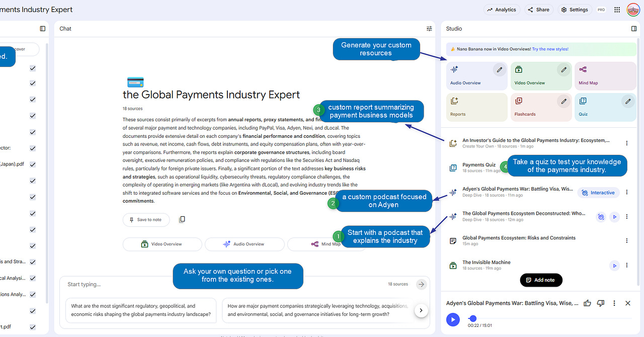The image size is (644, 337).
Task: Toggle the topmost source checkbox in list
Action: 33,68
